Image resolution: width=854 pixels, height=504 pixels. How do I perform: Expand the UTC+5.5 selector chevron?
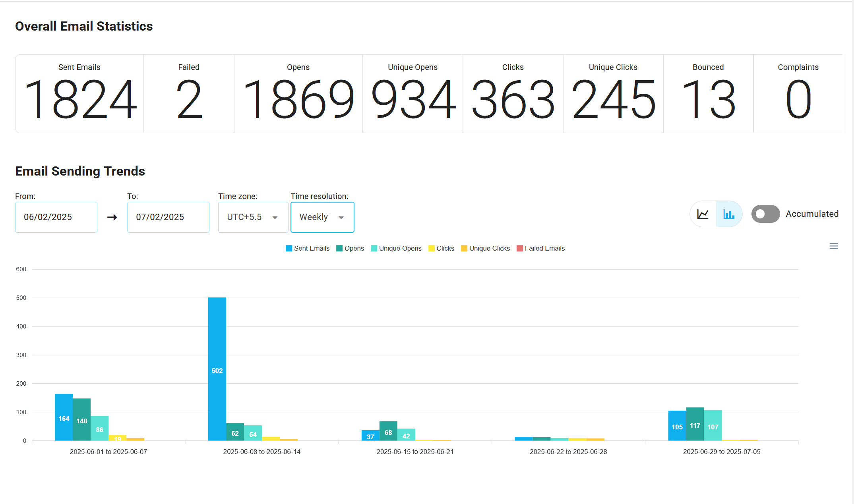(275, 218)
